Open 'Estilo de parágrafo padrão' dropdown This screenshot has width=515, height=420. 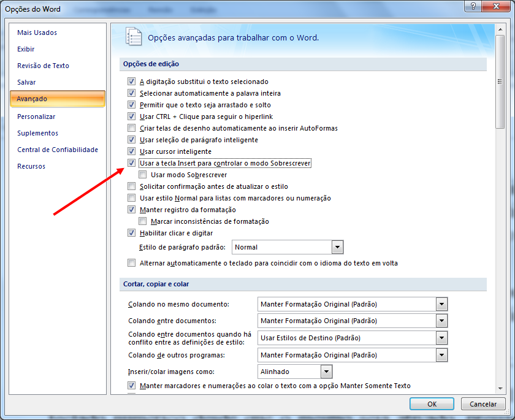[x=337, y=247]
